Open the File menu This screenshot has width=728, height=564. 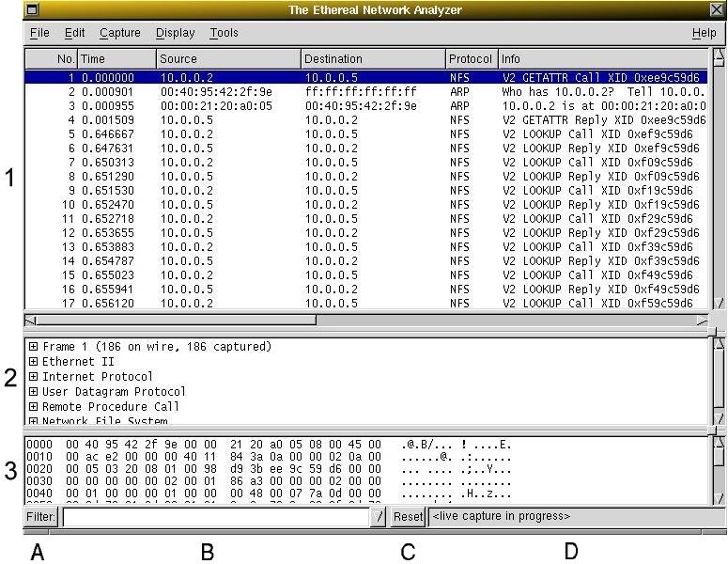pos(39,33)
